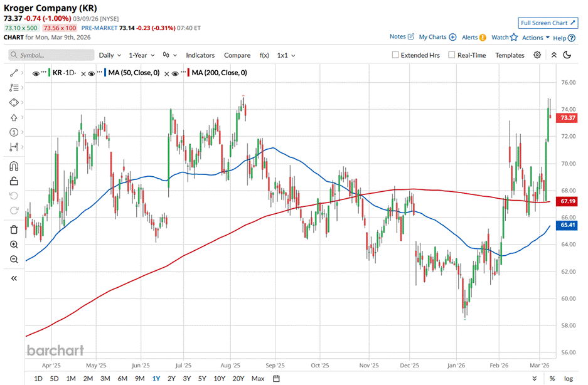Open the Templates menu

[x=510, y=55]
